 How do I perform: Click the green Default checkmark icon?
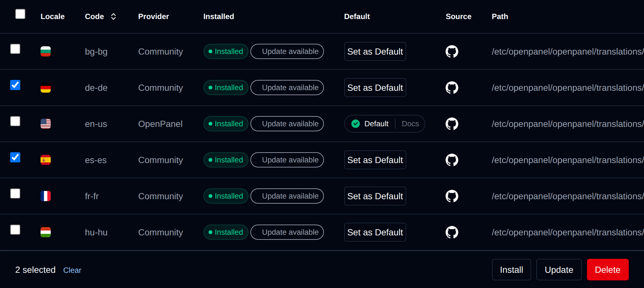pos(356,124)
